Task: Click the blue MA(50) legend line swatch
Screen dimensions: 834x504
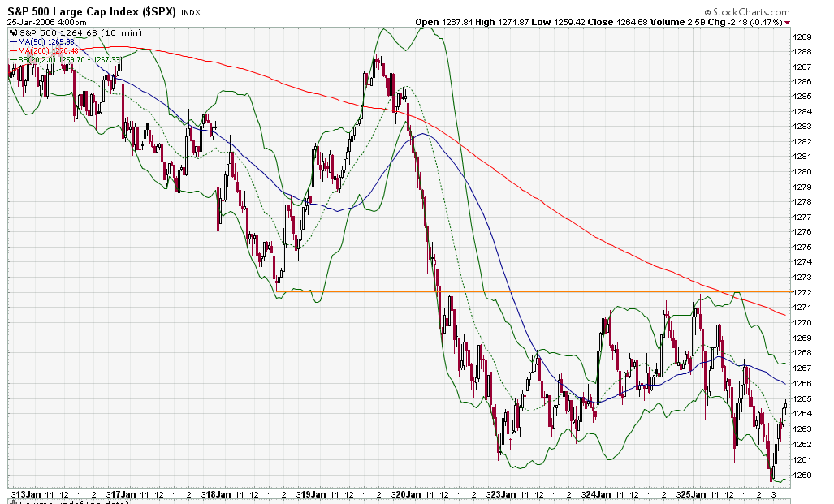Action: click(13, 41)
